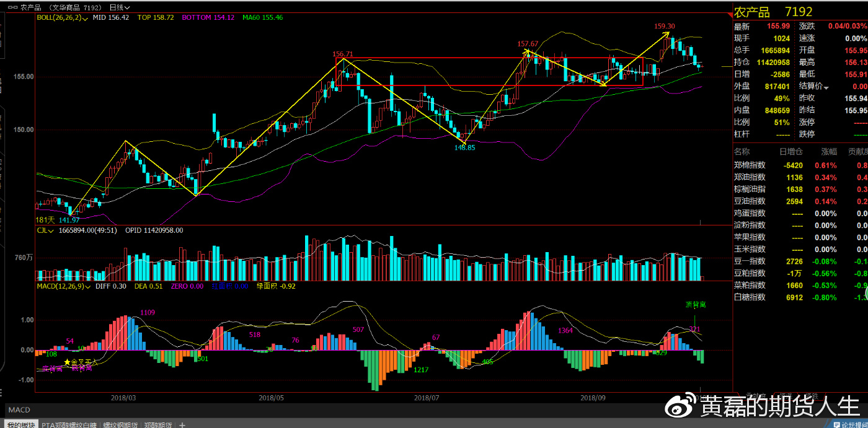Select the 郑醇期货 tab
The height and width of the screenshot is (428, 868).
[x=158, y=425]
